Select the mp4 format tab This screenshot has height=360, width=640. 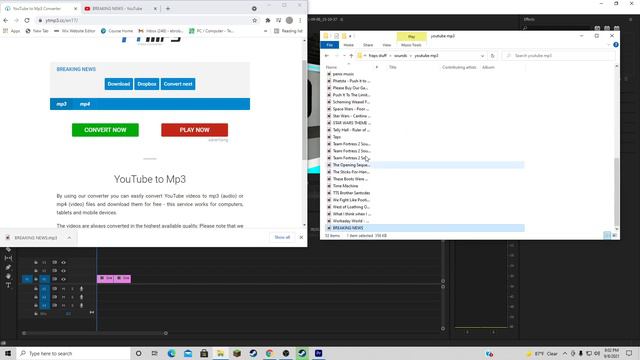pos(85,104)
